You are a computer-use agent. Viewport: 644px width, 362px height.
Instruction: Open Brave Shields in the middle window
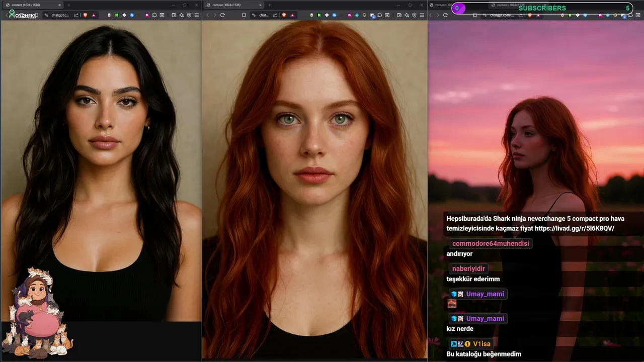click(x=284, y=15)
